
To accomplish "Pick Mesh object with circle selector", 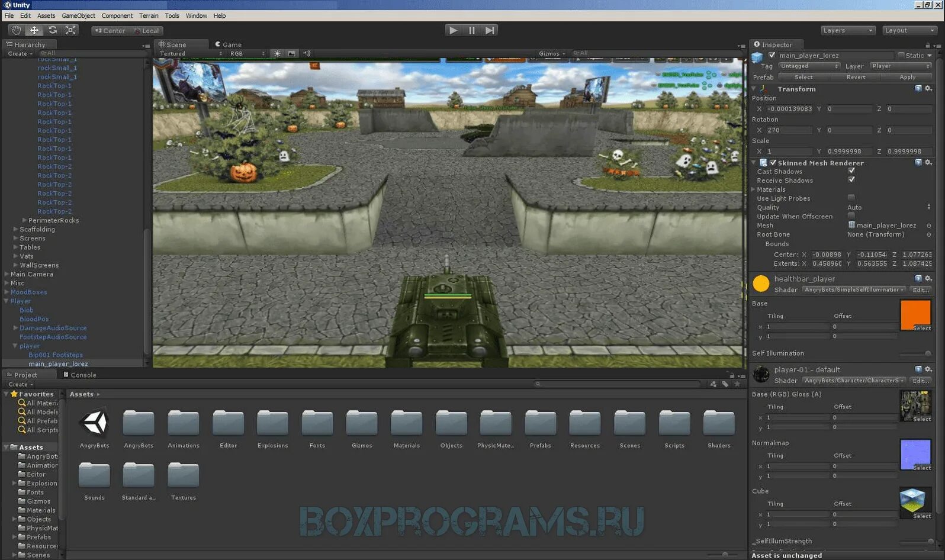I will pos(928,226).
